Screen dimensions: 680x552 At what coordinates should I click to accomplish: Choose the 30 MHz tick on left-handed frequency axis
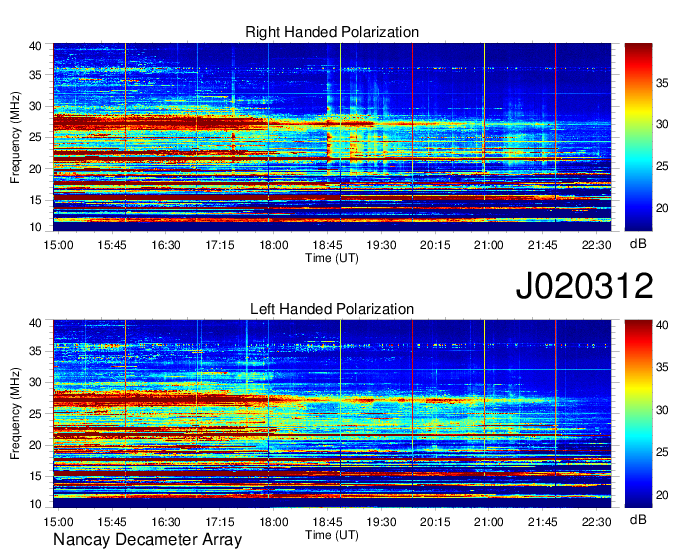coord(35,382)
